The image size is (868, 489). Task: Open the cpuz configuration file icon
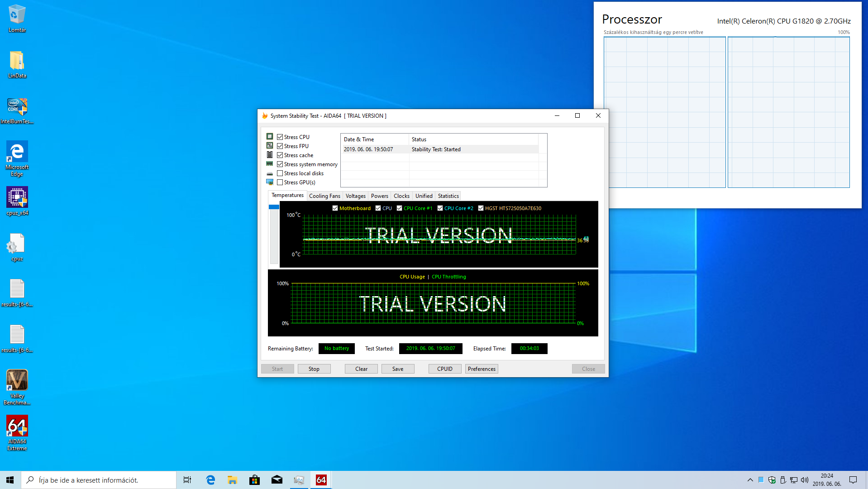(x=17, y=247)
